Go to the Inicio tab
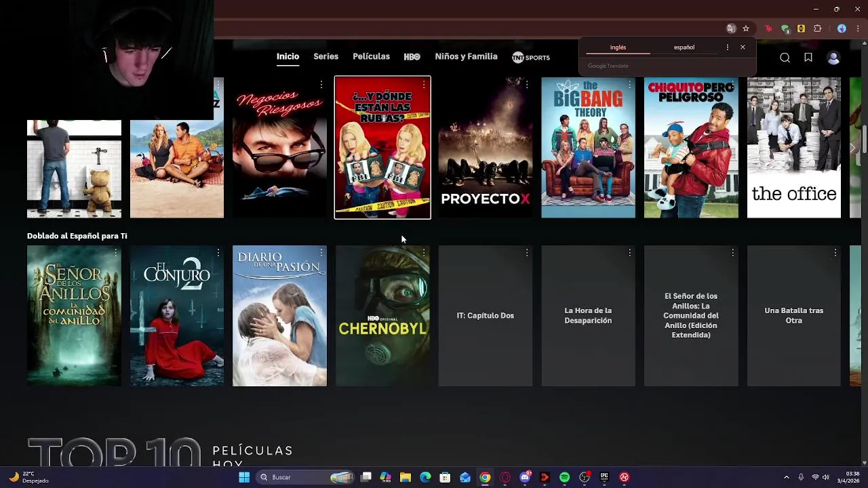 coord(288,57)
